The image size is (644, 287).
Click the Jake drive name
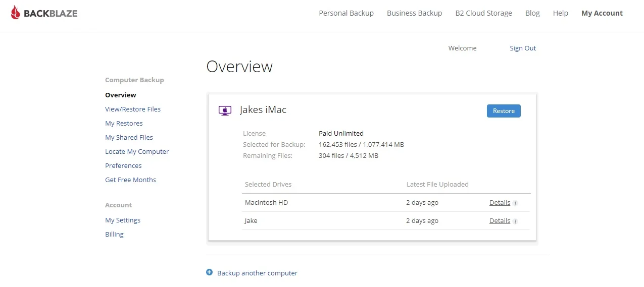click(x=251, y=220)
